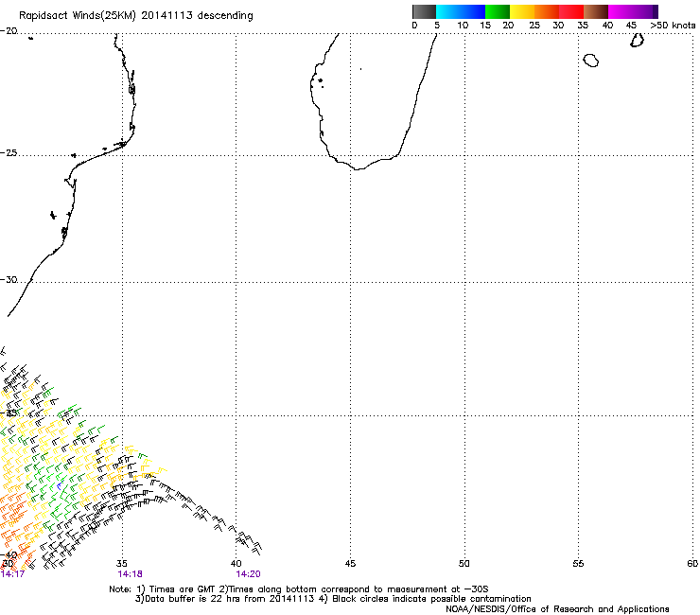Click the purple time stamp 14:20

[248, 574]
